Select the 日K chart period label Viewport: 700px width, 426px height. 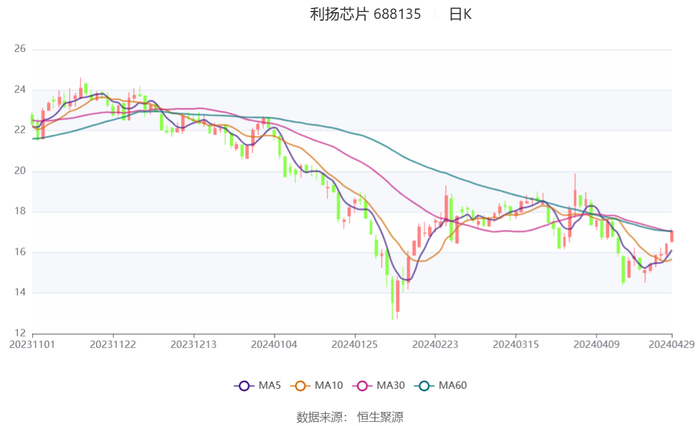coord(460,14)
